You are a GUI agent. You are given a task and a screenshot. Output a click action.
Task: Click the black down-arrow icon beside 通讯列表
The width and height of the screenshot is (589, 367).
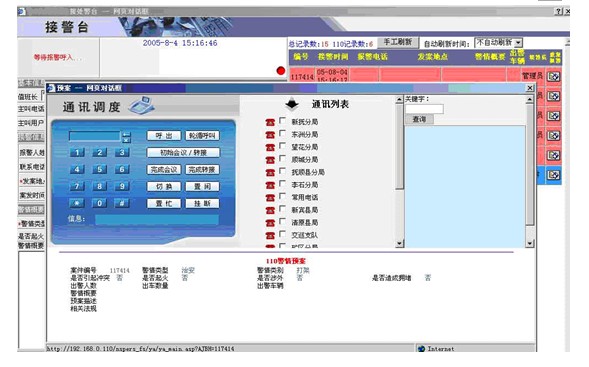pyautogui.click(x=292, y=104)
